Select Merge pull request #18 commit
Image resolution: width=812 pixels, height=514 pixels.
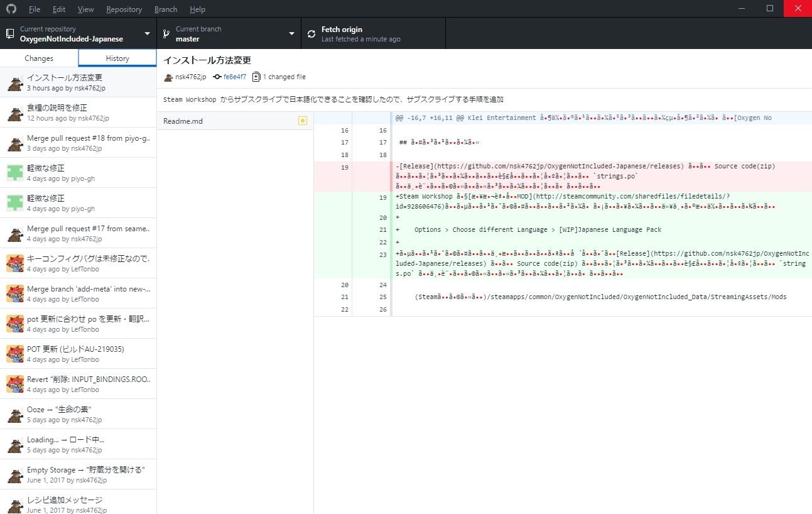coord(78,143)
